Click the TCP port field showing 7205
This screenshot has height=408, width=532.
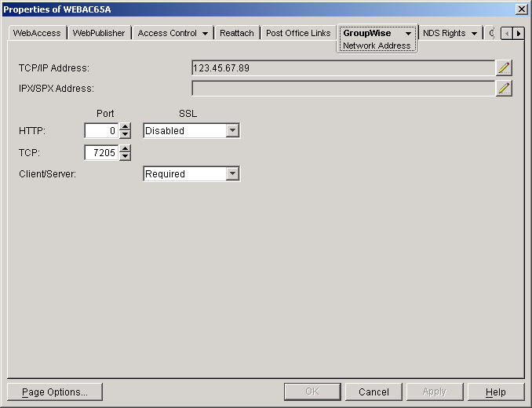(101, 153)
